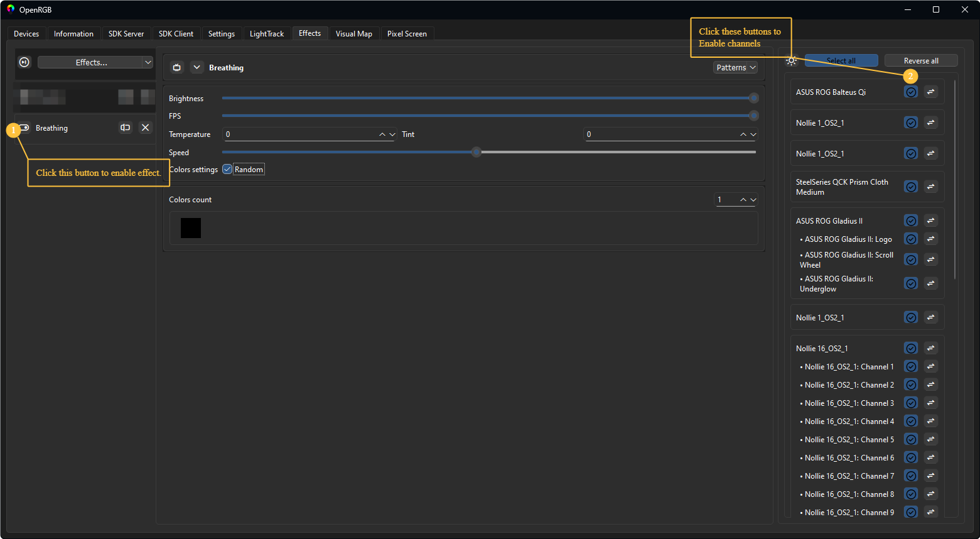The image size is (980, 539).
Task: Click reverse arrows for Nollie 16 Channel 5
Action: tap(931, 439)
